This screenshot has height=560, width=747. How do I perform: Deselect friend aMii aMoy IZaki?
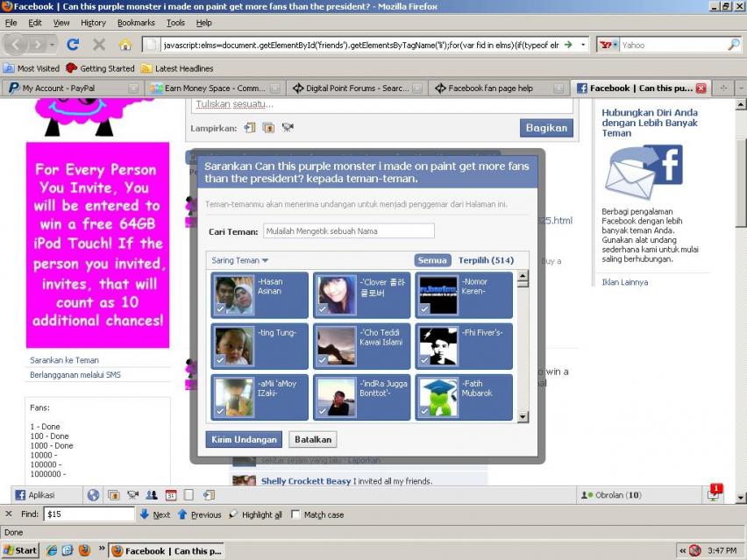(260, 397)
